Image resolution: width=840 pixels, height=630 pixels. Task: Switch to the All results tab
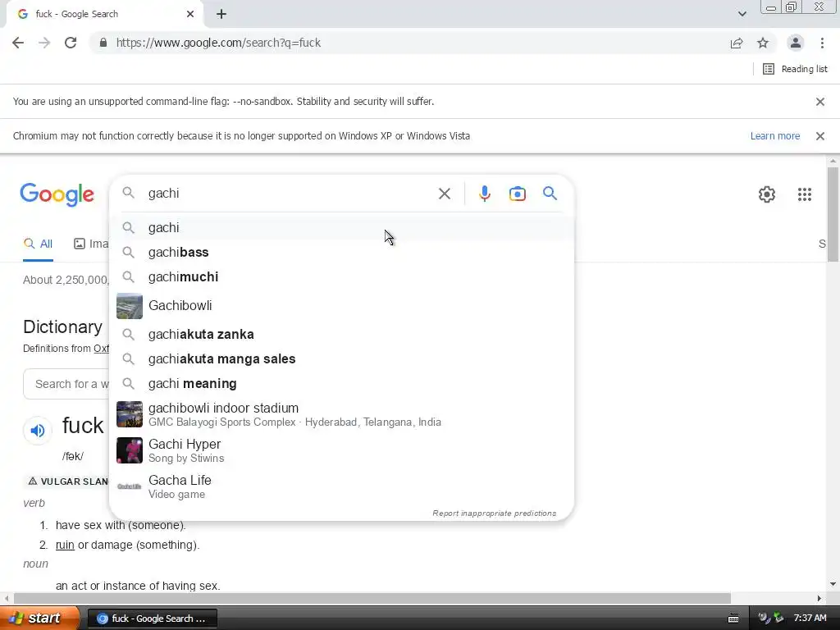coord(38,244)
